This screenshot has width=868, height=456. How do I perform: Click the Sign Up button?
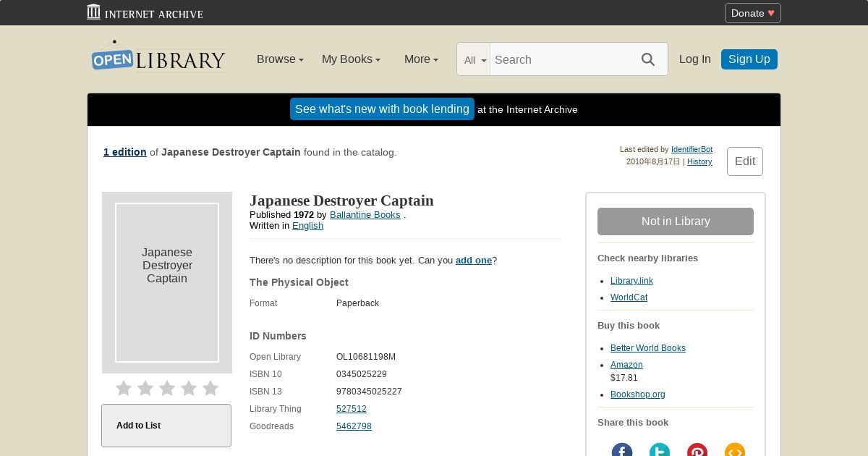[749, 59]
